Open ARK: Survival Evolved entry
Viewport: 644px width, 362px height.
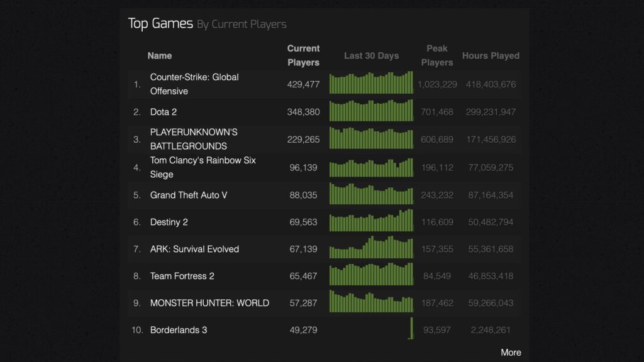(194, 249)
